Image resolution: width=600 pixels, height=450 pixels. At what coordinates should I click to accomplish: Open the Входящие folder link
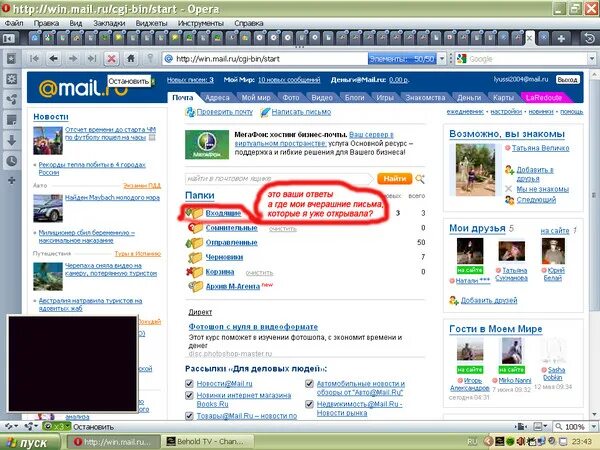[x=223, y=213]
